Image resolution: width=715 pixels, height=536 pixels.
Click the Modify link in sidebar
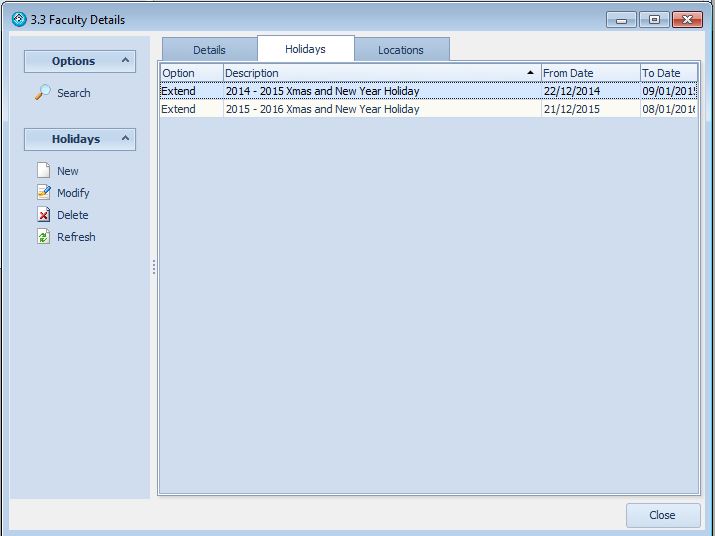pos(73,193)
